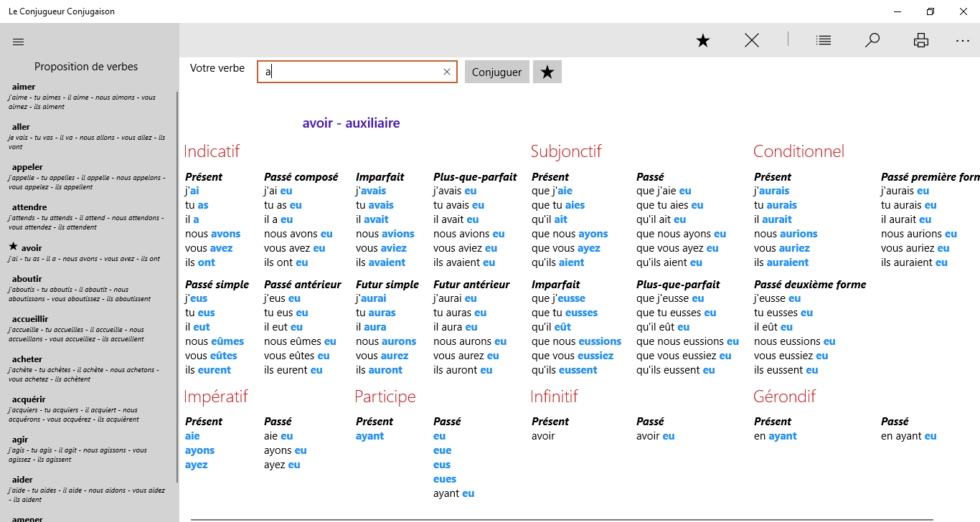Open the hamburger navigation menu

tap(19, 42)
